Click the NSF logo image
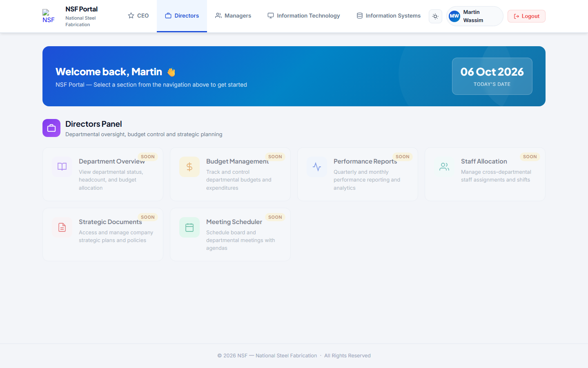Screen dimensions: 588x368 click(49, 16)
